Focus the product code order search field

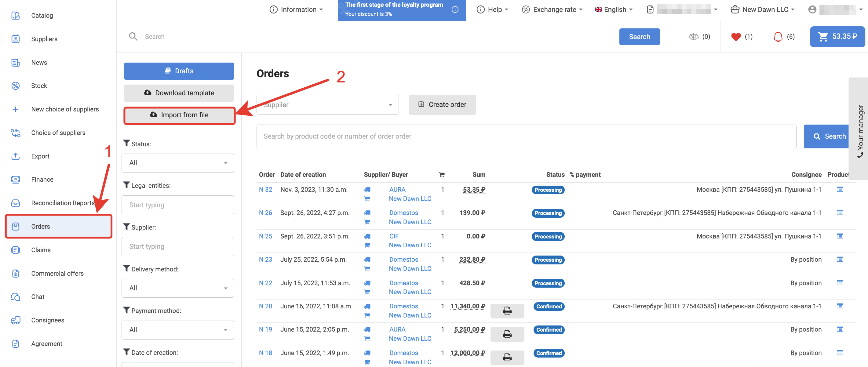[526, 136]
